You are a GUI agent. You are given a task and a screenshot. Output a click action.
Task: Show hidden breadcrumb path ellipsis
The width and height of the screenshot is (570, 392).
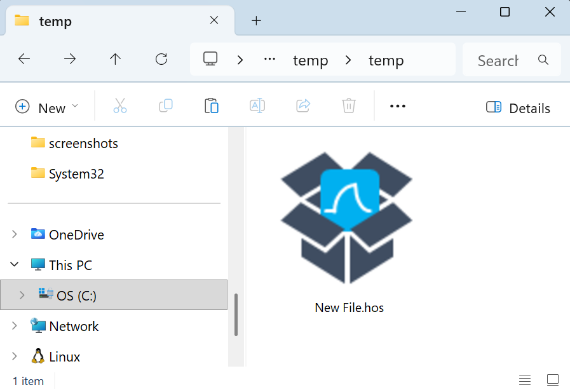coord(269,59)
